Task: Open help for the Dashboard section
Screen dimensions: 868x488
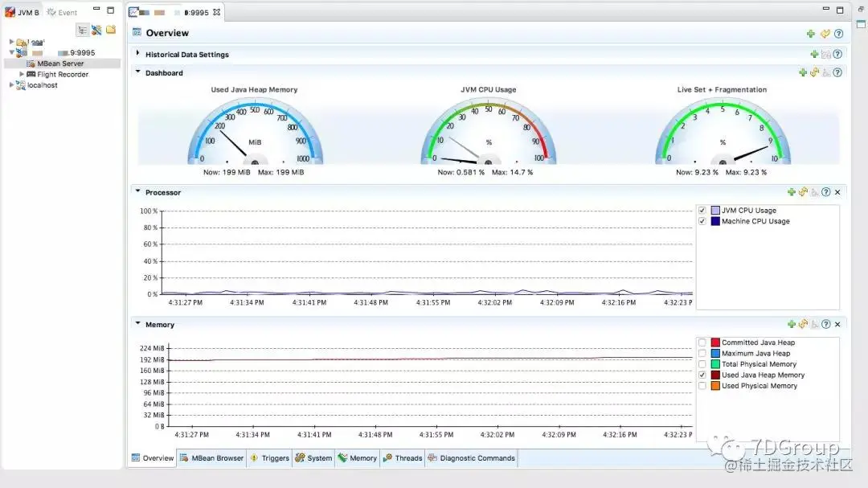Action: pyautogui.click(x=837, y=72)
